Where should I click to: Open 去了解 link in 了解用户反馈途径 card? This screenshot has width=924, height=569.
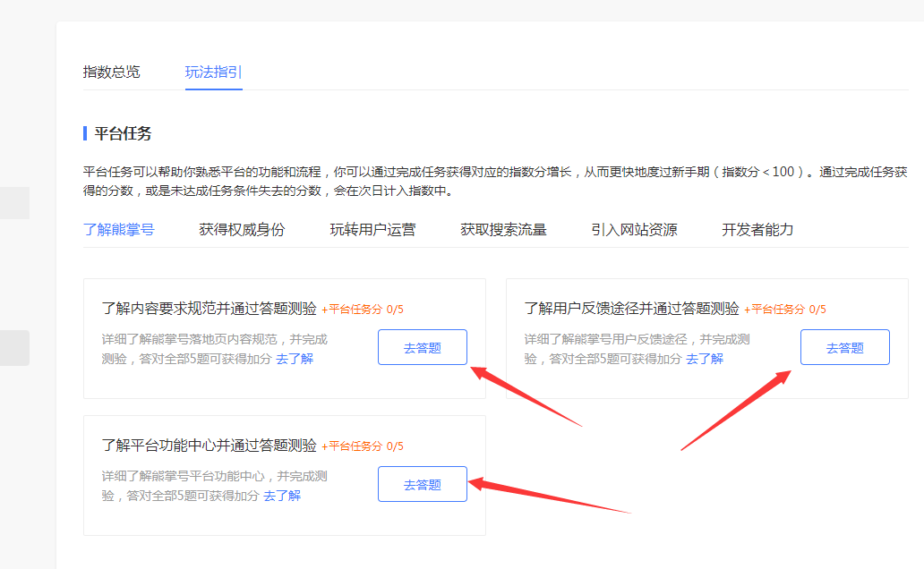coord(705,359)
